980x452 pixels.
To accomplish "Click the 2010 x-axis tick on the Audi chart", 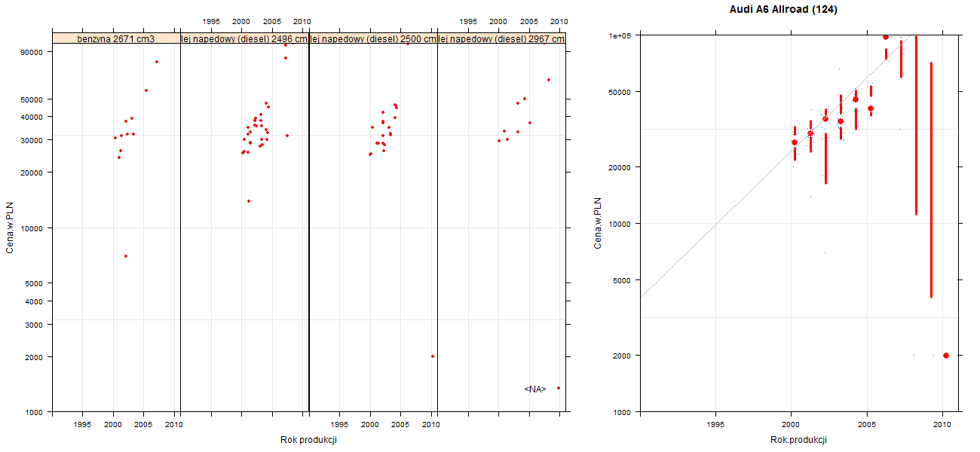I will [x=942, y=425].
